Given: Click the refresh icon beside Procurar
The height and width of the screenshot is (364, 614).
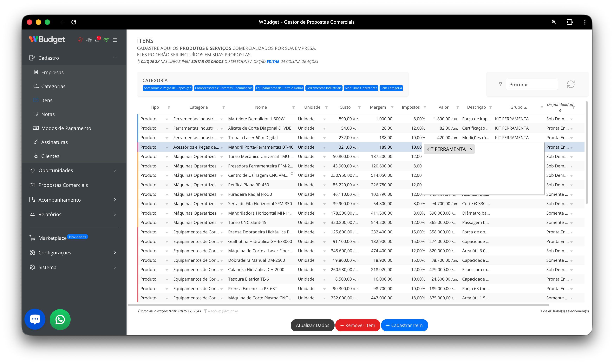Looking at the screenshot, I should click(571, 84).
